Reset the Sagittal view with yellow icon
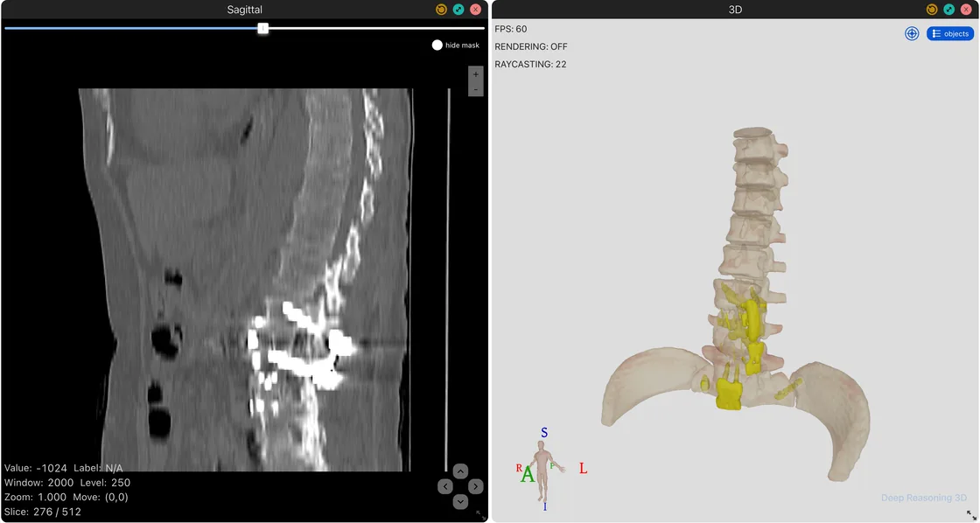 pos(441,10)
